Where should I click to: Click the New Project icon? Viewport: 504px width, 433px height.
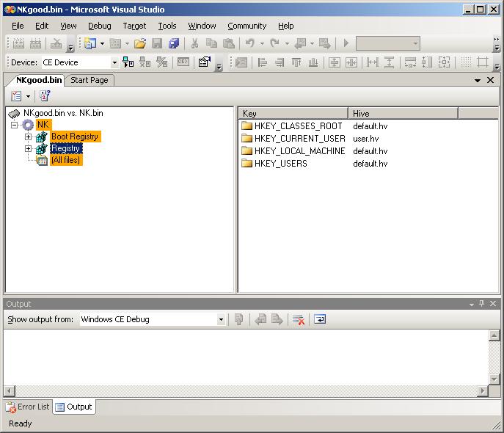click(x=90, y=43)
